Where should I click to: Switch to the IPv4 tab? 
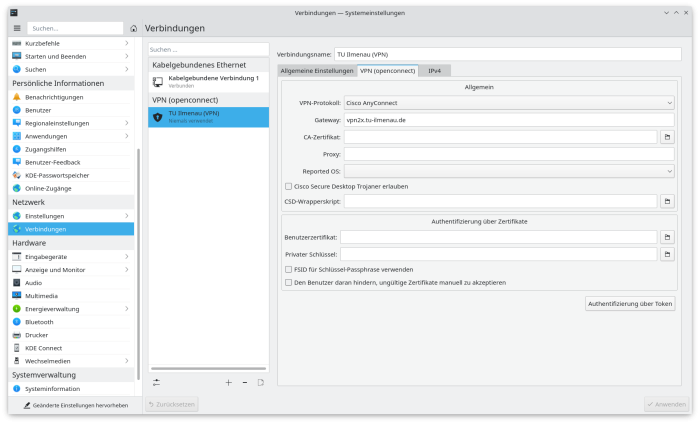coord(434,71)
